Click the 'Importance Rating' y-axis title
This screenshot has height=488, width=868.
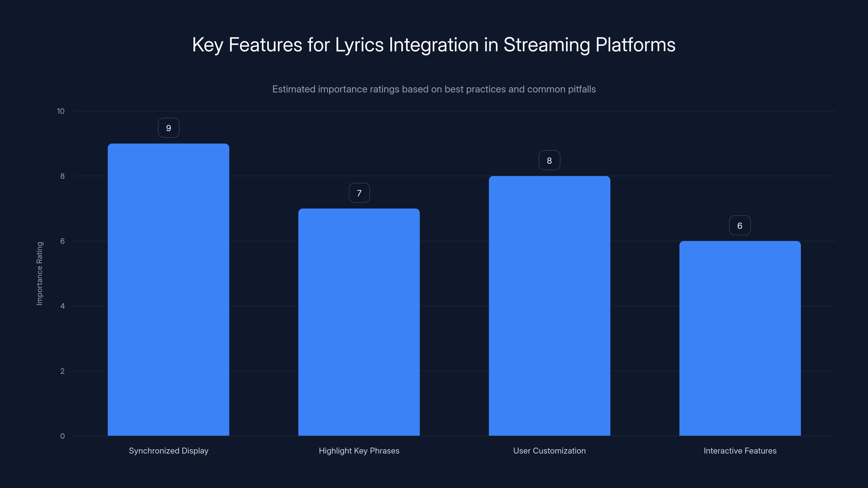(39, 274)
